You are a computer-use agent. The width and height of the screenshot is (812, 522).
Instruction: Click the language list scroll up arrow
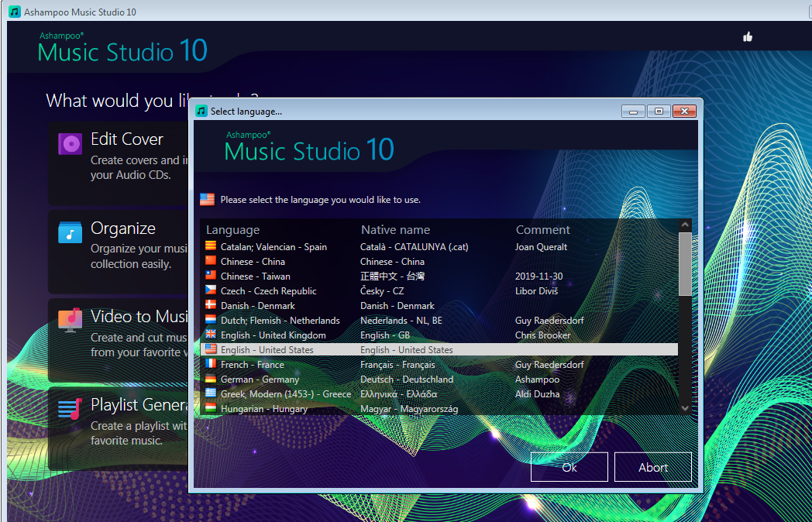[x=685, y=225]
